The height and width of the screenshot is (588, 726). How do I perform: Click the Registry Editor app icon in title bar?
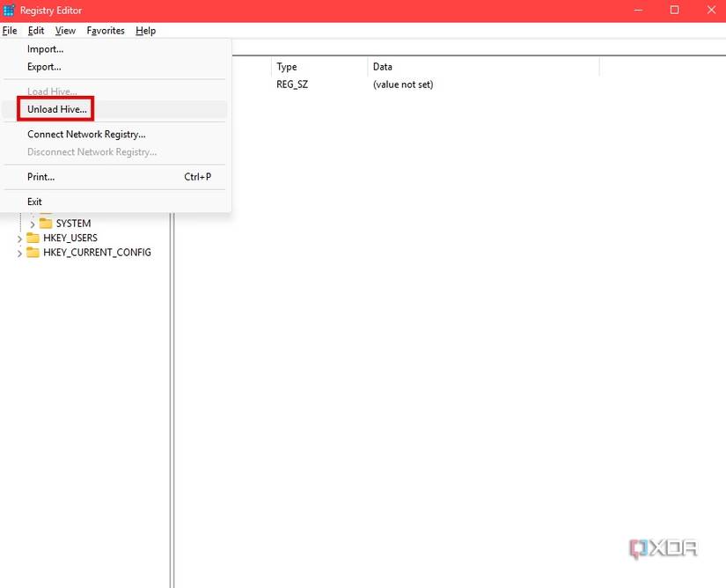point(9,11)
